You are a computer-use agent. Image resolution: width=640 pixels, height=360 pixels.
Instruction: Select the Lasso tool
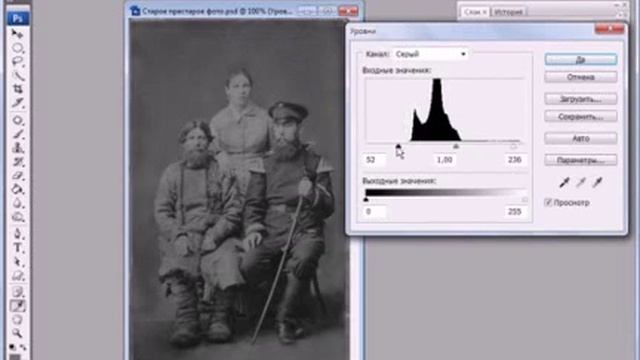click(18, 61)
